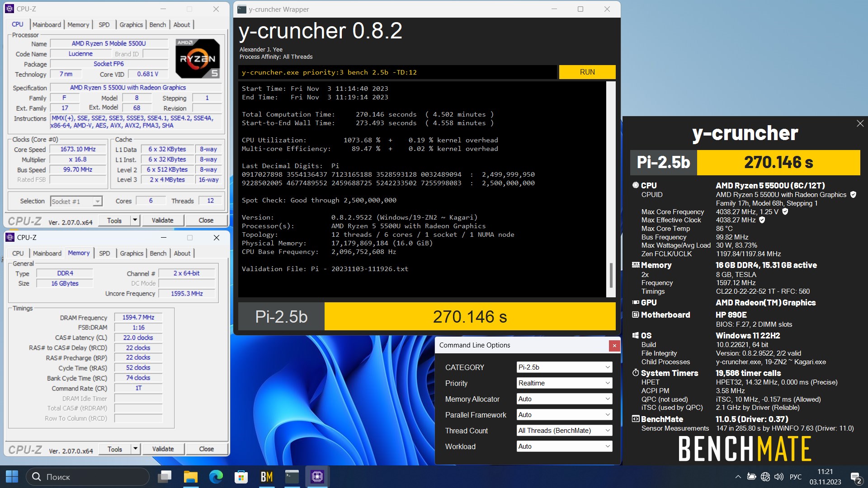Open Microsoft Store from taskbar

pos(241,477)
